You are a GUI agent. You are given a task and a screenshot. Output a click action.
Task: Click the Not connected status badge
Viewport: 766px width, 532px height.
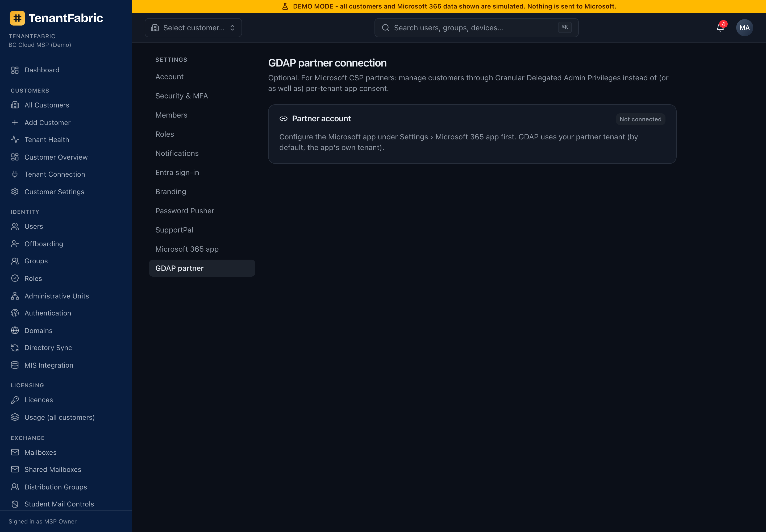[x=640, y=119]
